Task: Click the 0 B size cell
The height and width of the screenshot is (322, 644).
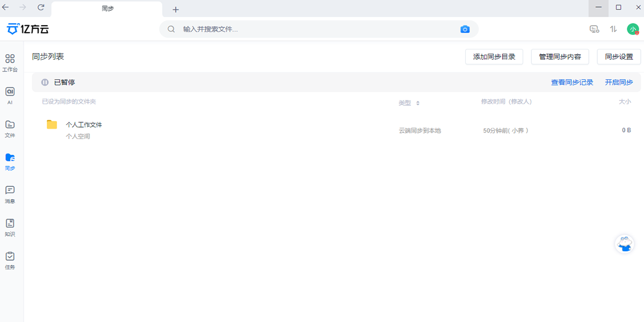Action: pos(626,130)
